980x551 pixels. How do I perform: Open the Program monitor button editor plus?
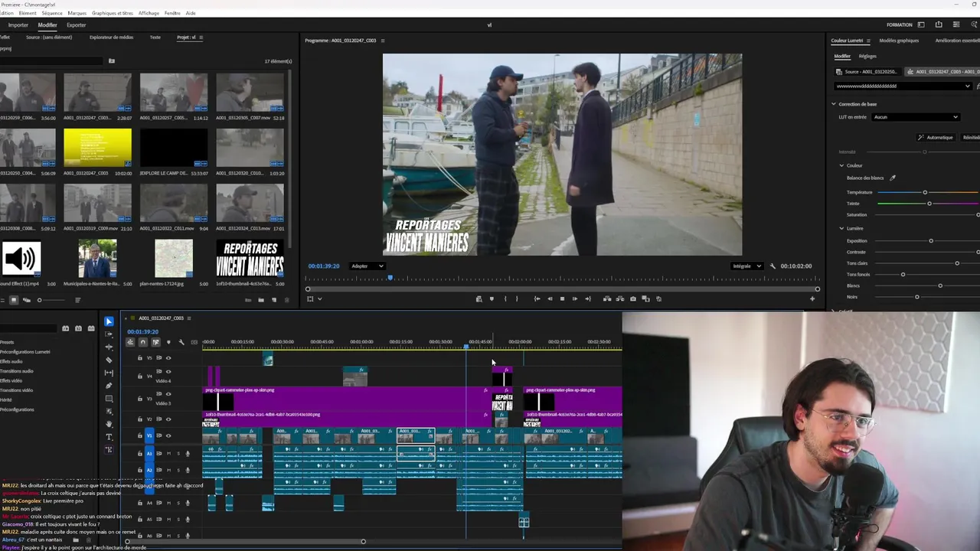click(812, 298)
